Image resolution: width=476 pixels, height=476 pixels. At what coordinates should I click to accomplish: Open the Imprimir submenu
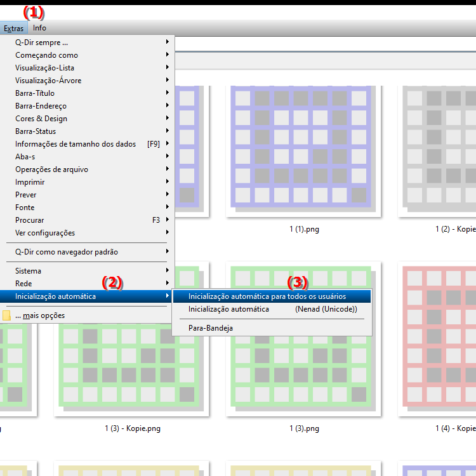click(x=87, y=182)
